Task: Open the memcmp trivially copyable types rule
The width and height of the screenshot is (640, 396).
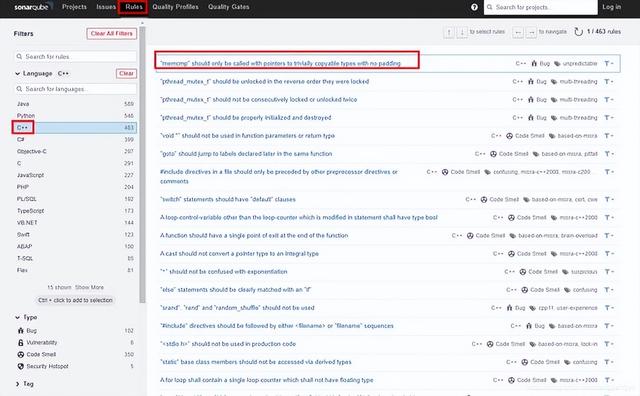Action: [x=280, y=63]
